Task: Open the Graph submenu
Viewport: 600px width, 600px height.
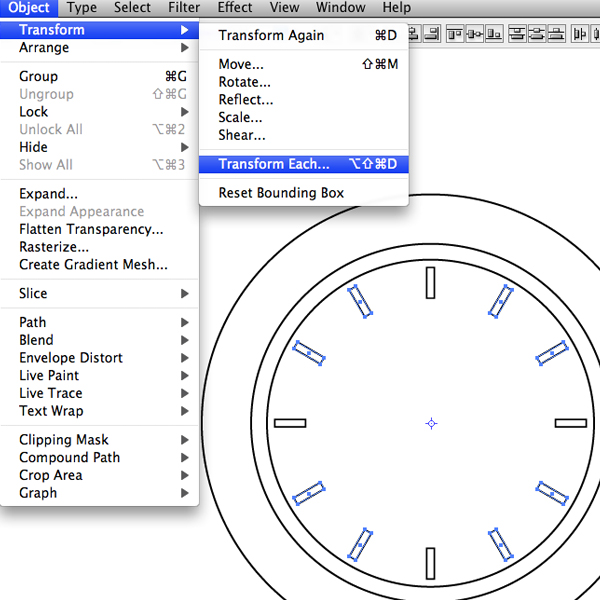Action: (x=99, y=493)
